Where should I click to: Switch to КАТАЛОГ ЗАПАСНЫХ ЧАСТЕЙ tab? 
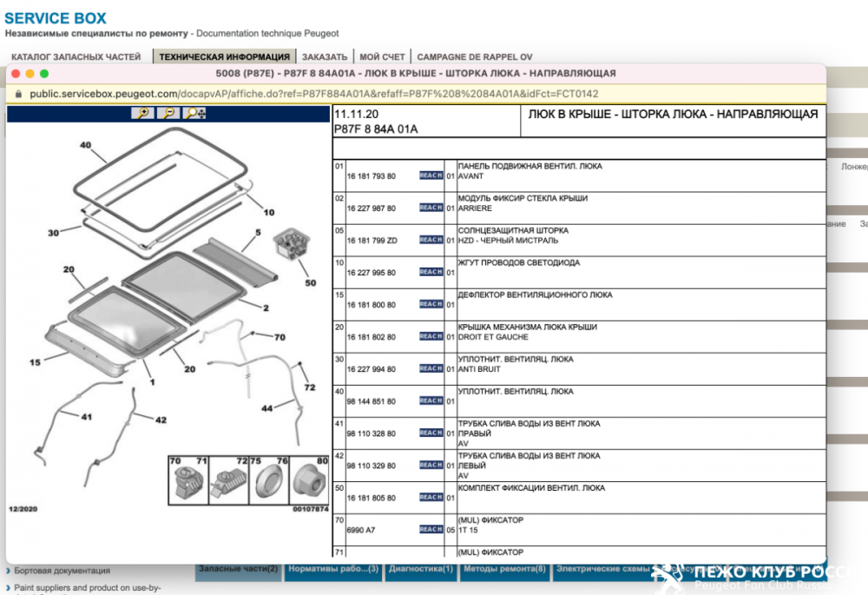[76, 57]
